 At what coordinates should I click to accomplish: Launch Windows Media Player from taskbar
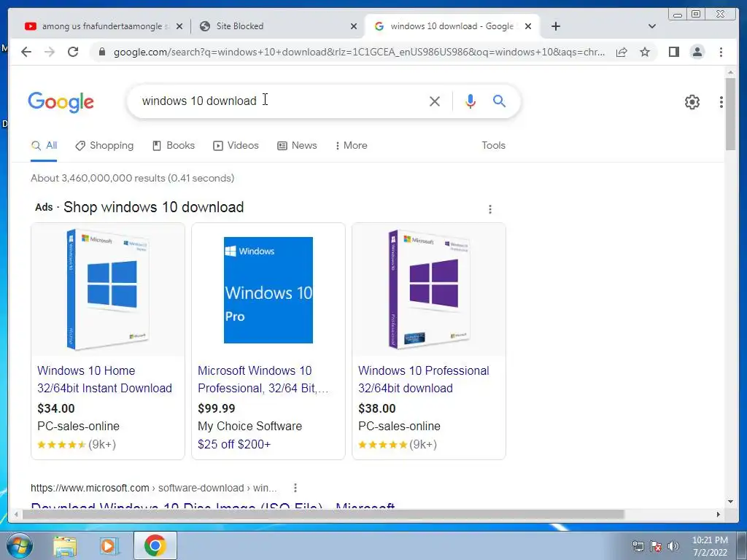click(x=109, y=545)
